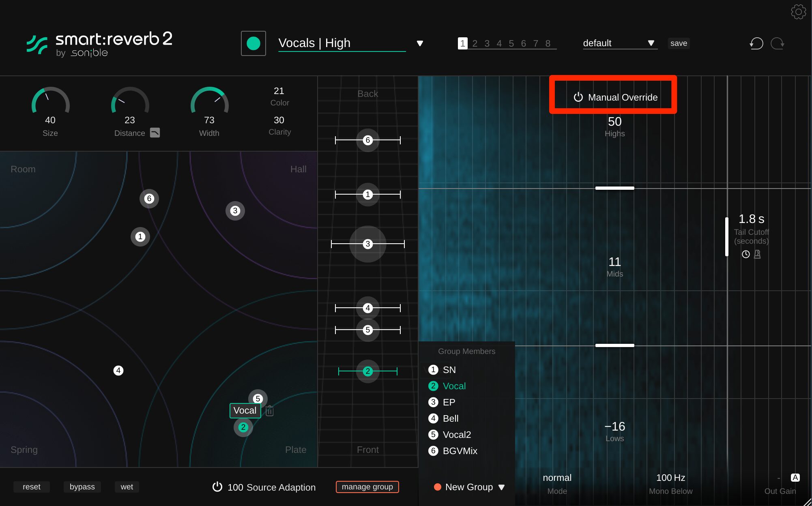The width and height of the screenshot is (812, 506).
Task: Select node 5 in the style pad
Action: tap(258, 398)
